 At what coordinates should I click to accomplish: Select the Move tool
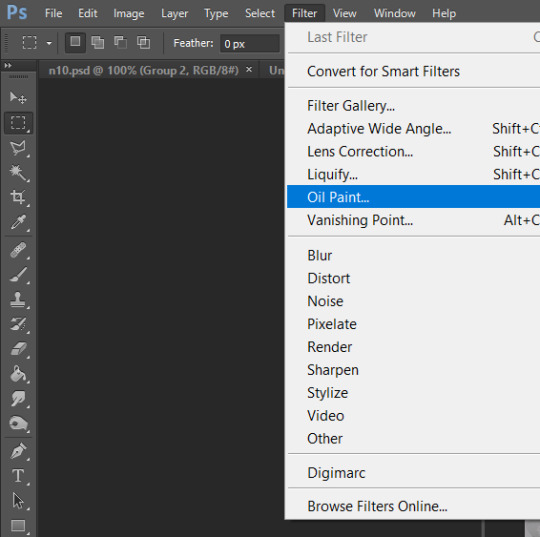click(18, 98)
